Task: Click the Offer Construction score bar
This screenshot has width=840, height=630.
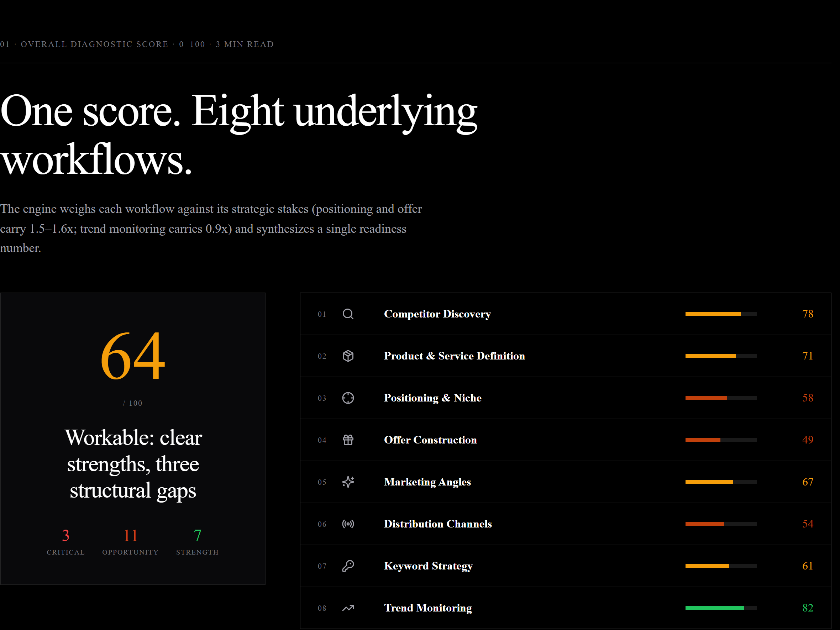Action: 721,440
